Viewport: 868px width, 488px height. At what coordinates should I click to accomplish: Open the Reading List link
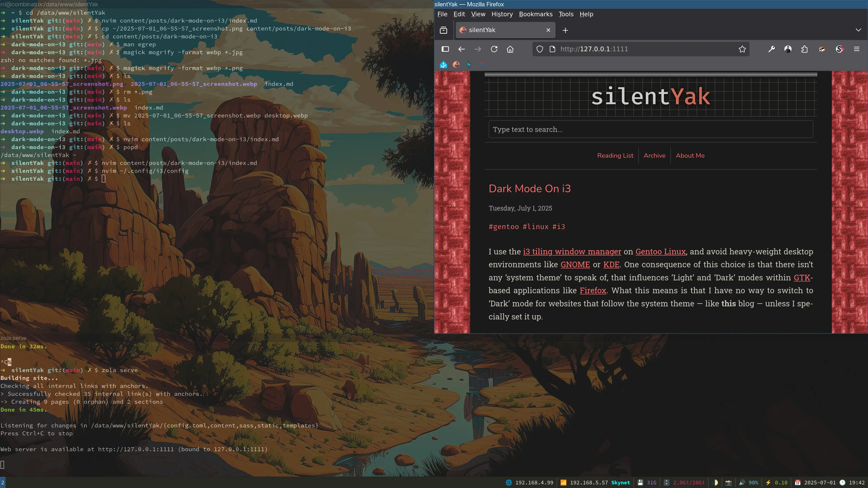pyautogui.click(x=615, y=156)
